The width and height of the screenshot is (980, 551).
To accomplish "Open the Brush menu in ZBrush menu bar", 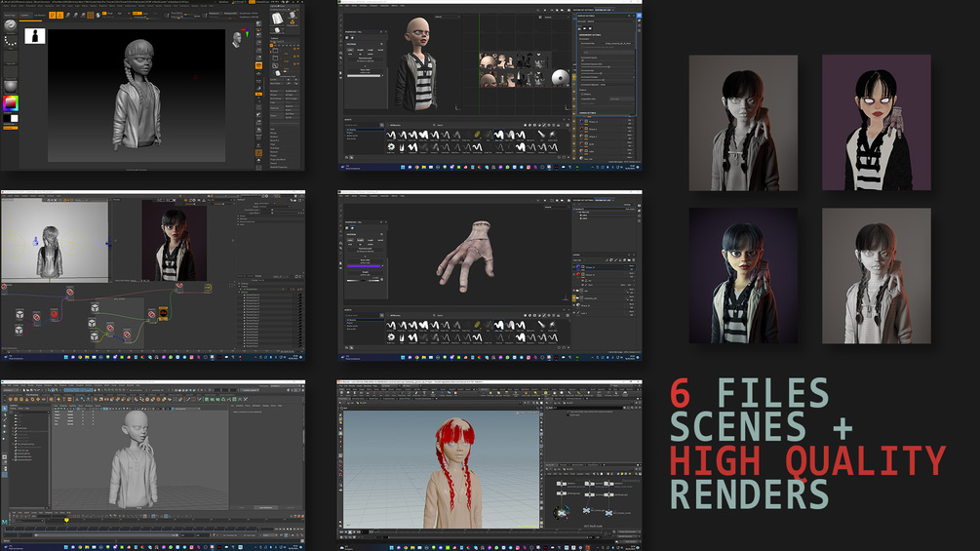I will (x=14, y=6).
